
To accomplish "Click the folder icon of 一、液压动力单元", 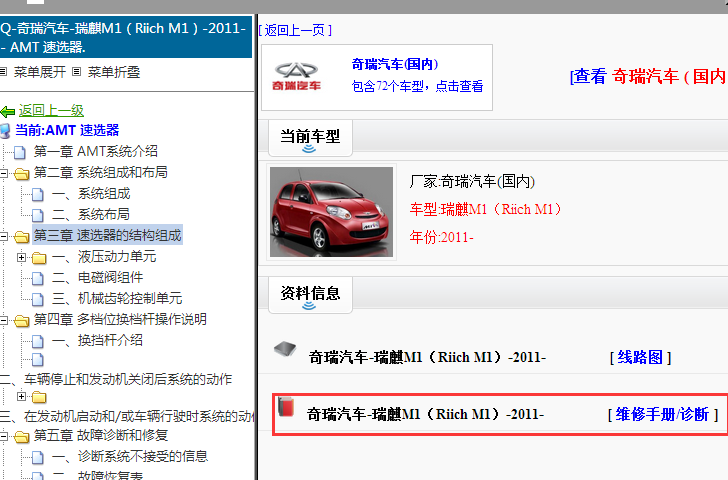I will (x=39, y=258).
